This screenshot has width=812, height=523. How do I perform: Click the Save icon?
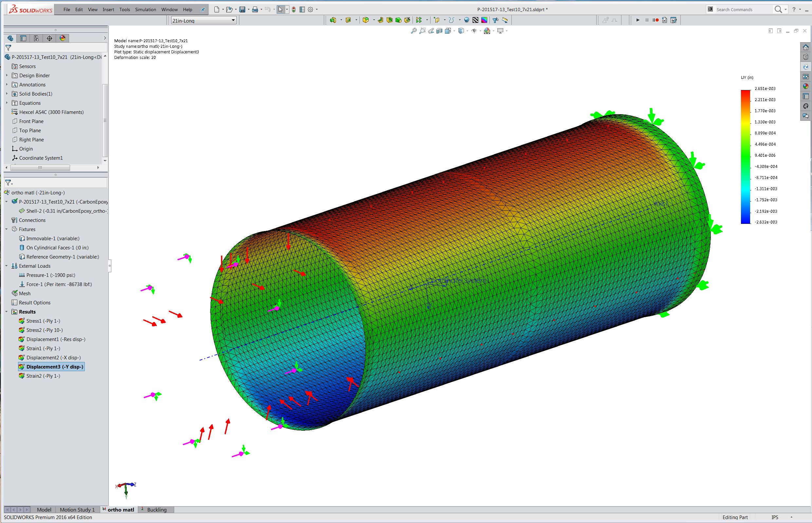click(x=242, y=9)
